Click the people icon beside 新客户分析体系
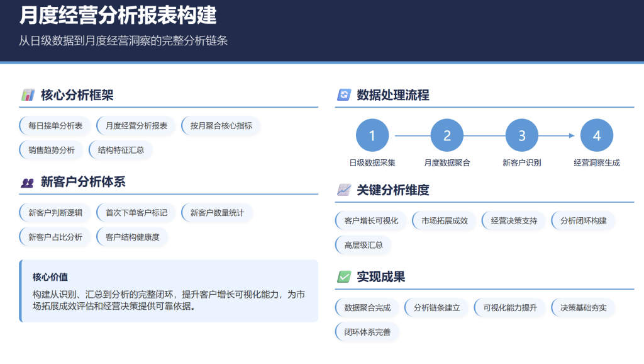The height and width of the screenshot is (364, 644). click(27, 182)
